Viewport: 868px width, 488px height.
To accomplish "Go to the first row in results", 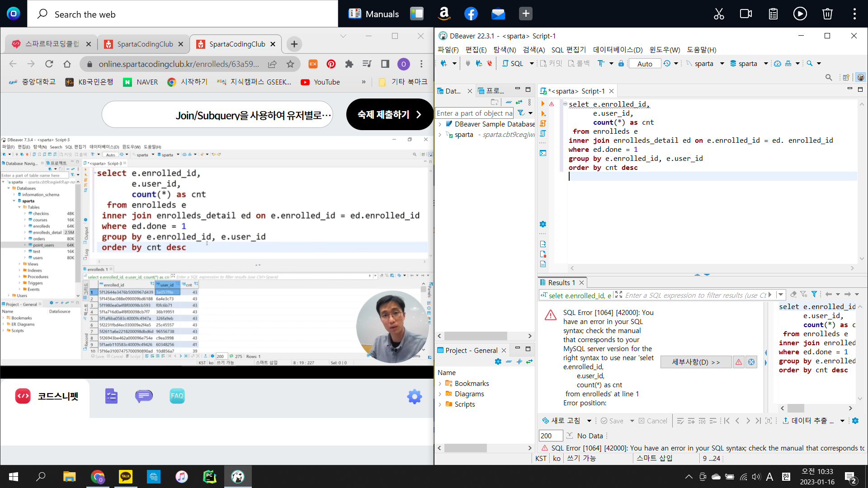I will (726, 421).
